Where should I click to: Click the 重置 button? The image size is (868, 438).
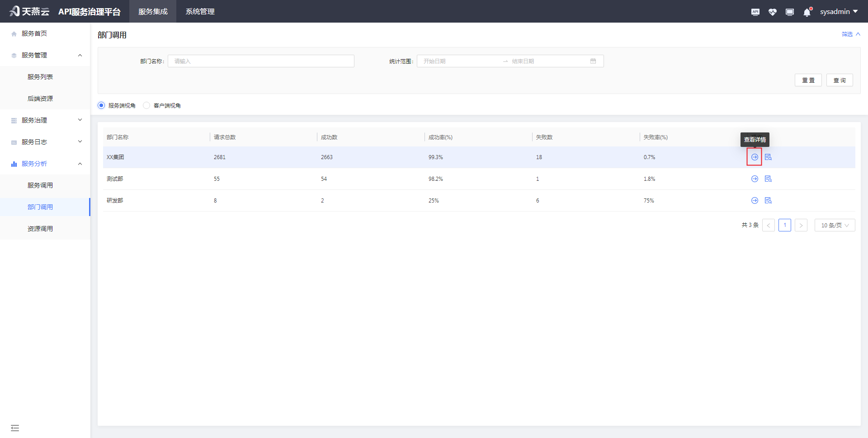point(808,80)
